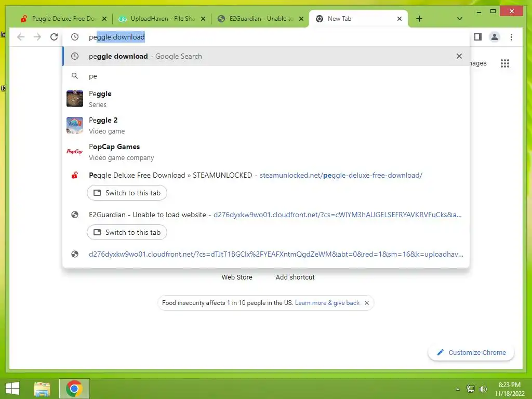The height and width of the screenshot is (399, 532).
Task: Click Switch to this tab under E2Guardian
Action: pyautogui.click(x=127, y=232)
